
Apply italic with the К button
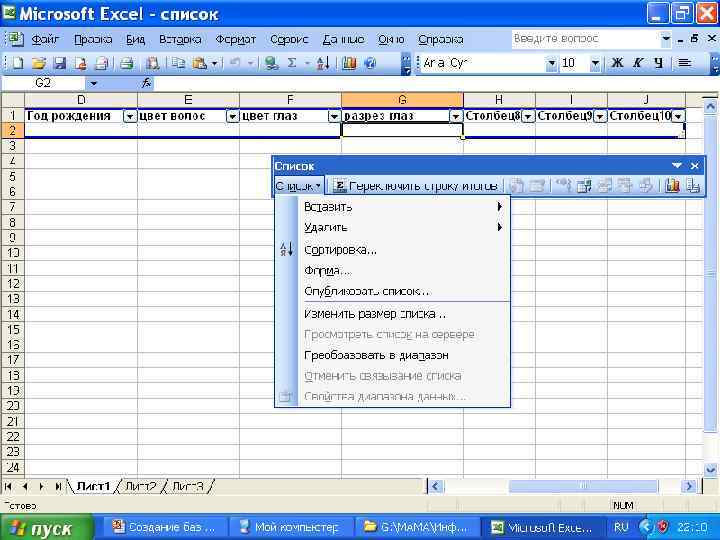click(x=638, y=63)
